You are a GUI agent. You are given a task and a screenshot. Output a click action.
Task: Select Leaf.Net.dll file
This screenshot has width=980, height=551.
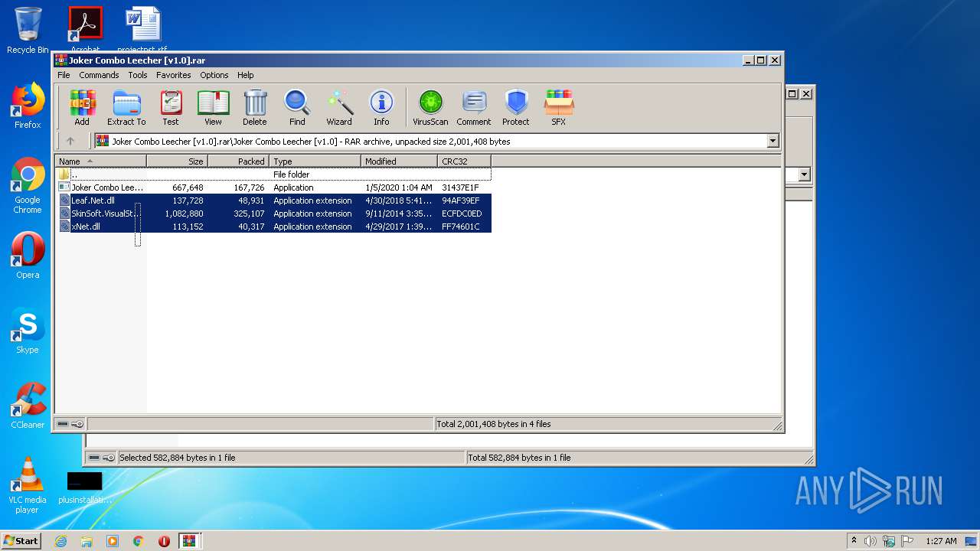point(273,201)
